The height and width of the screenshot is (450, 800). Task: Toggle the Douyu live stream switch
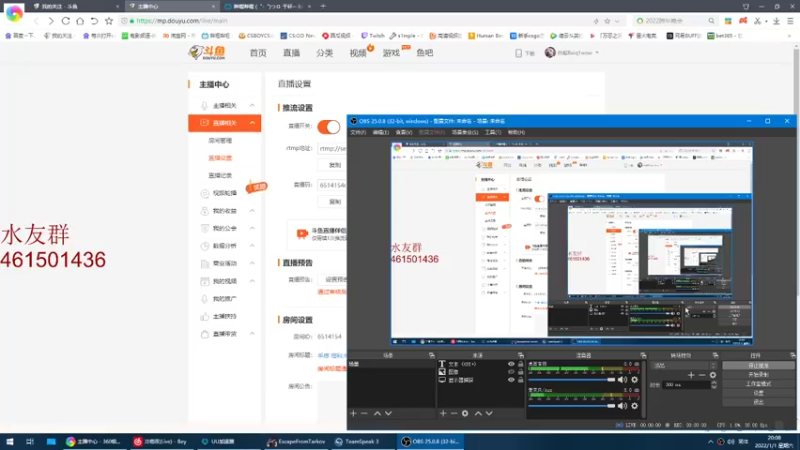pyautogui.click(x=329, y=127)
